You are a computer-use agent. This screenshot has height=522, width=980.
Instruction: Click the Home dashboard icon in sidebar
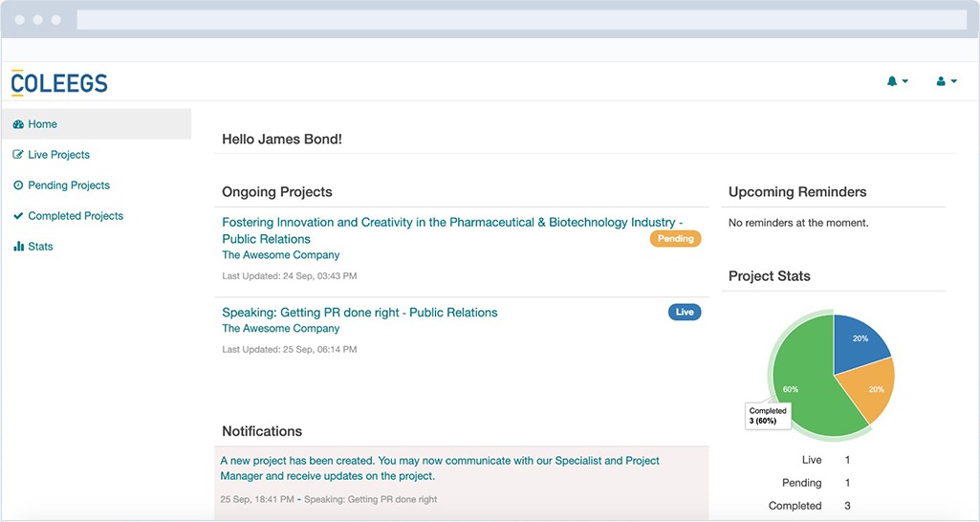pos(18,124)
